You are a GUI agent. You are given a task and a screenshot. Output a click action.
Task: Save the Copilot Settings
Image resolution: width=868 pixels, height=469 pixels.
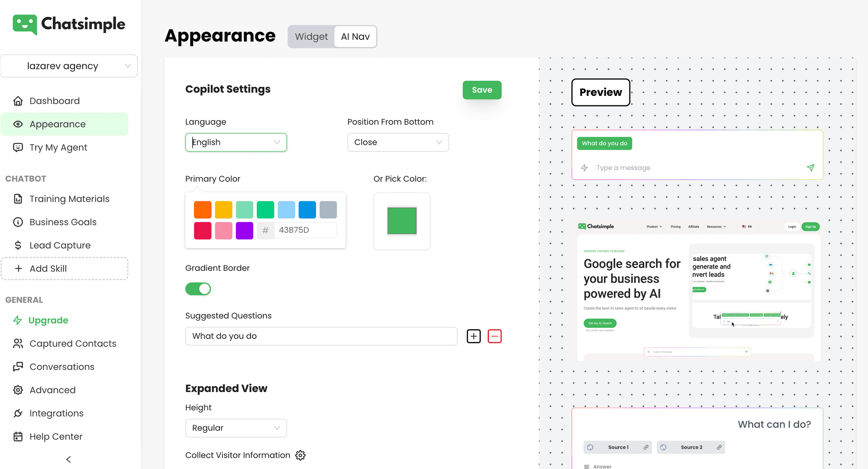coord(481,90)
